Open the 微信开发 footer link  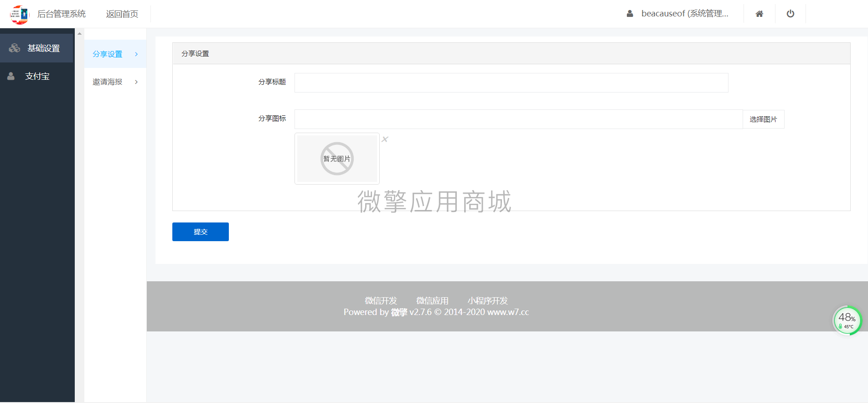(381, 301)
